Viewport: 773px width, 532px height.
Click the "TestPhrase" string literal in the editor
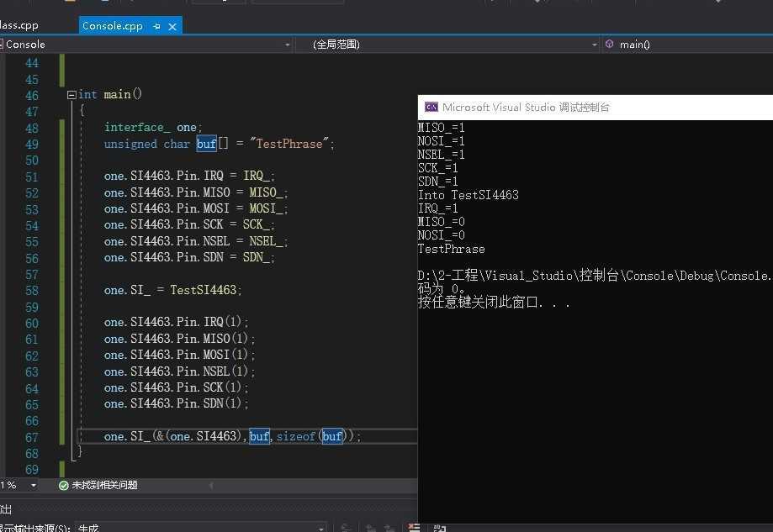point(289,144)
